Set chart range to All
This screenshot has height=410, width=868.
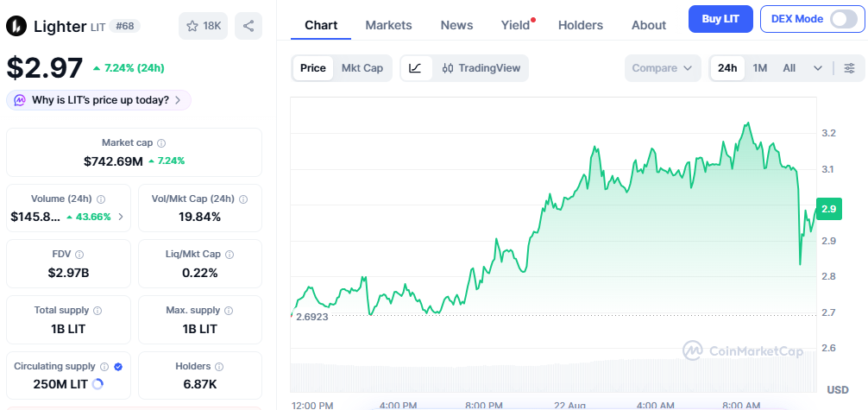click(789, 68)
